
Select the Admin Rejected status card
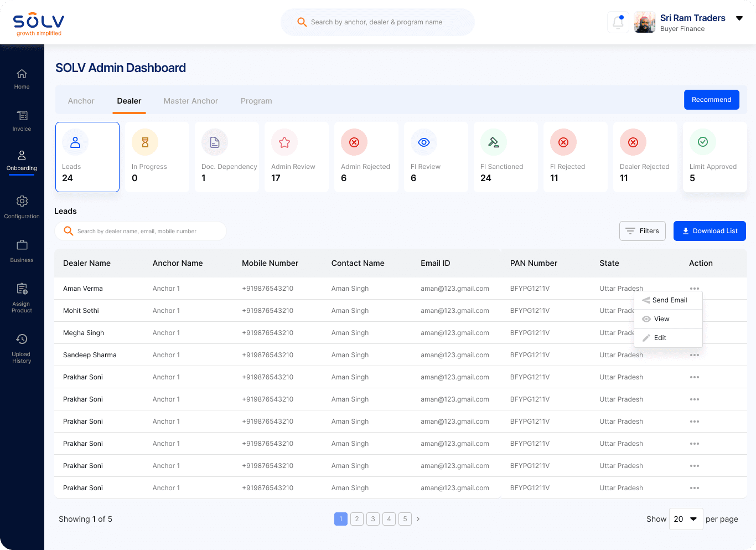coord(366,157)
